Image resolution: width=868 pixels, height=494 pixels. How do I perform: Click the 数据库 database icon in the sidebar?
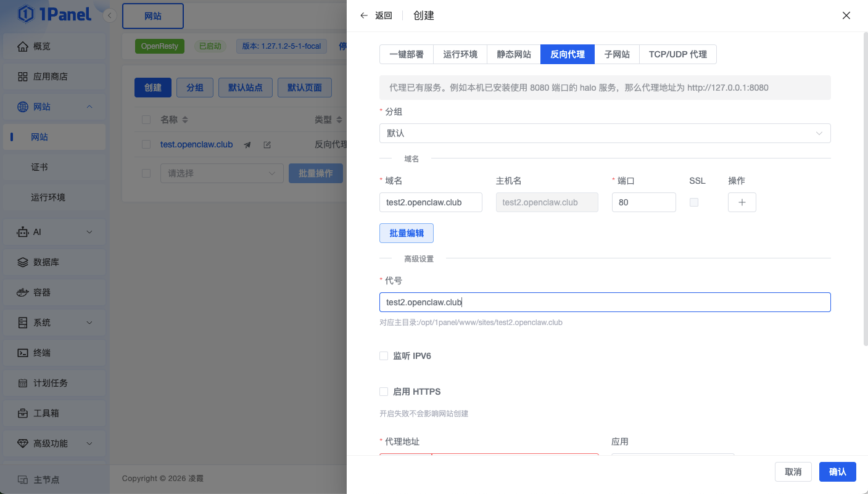(x=23, y=262)
